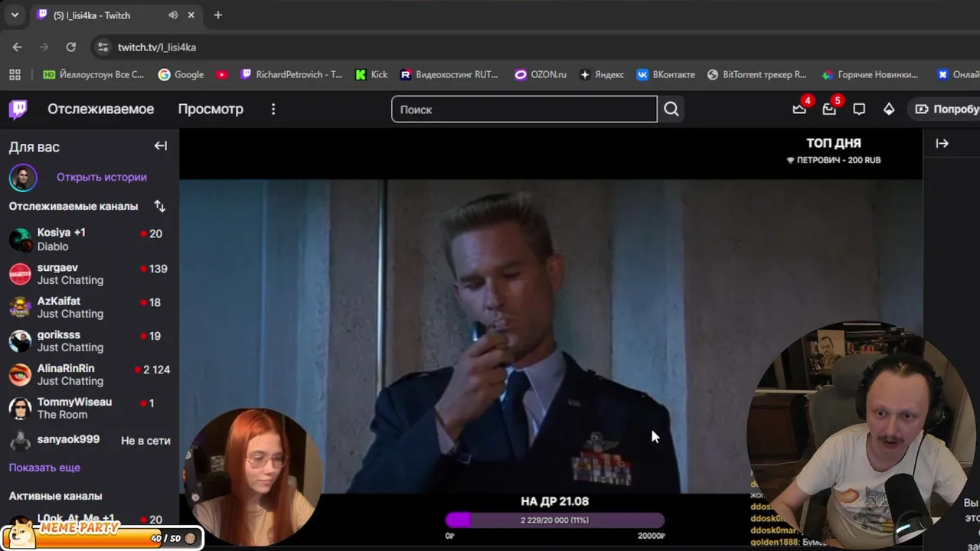
Task: Mute the Twitch tab audio icon
Action: (173, 15)
